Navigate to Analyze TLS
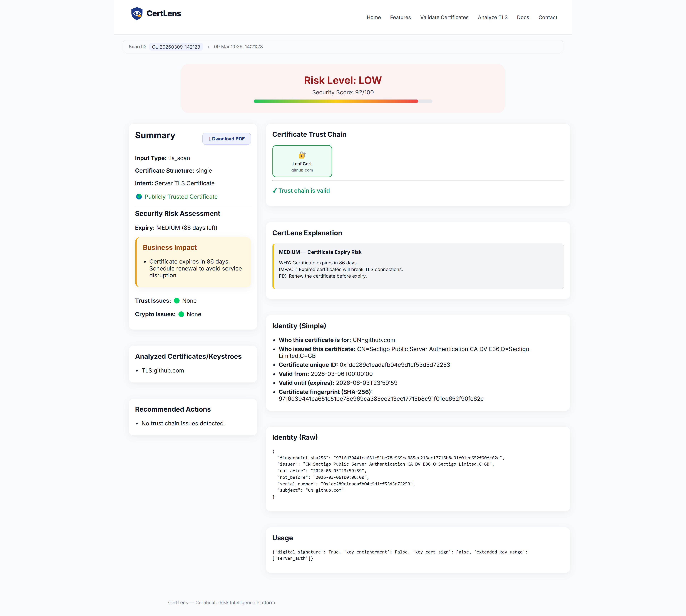 492,17
